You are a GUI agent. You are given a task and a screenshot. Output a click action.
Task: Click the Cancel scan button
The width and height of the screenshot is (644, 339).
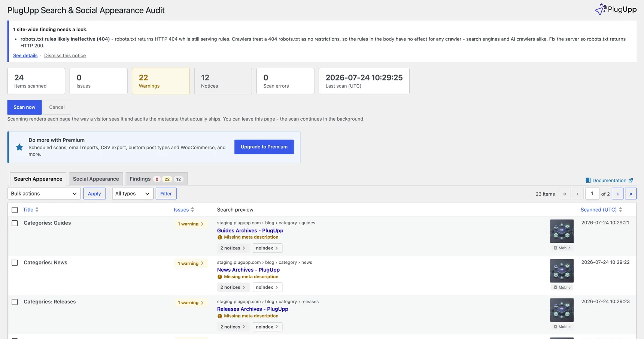pos(57,108)
